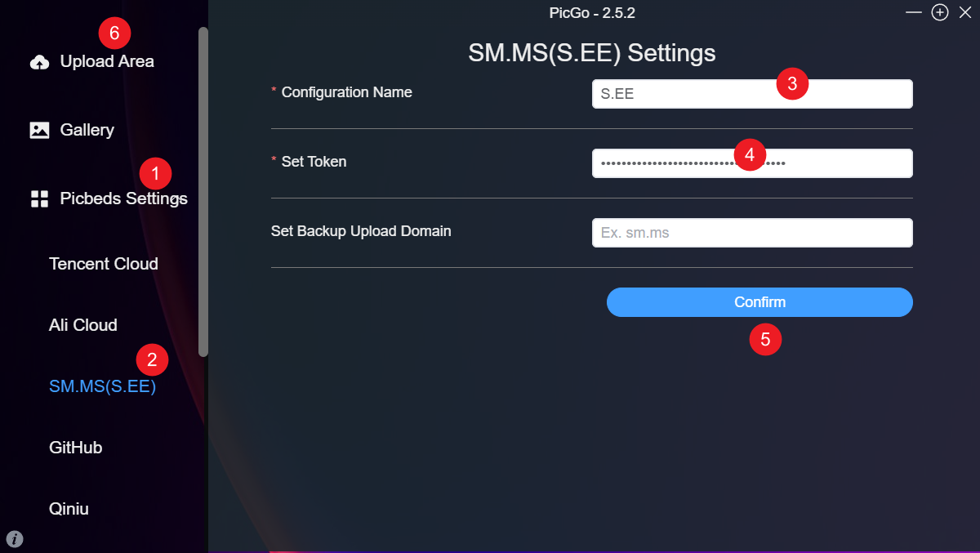Open Qiniu picbed configuration
This screenshot has height=553, width=980.
tap(69, 508)
